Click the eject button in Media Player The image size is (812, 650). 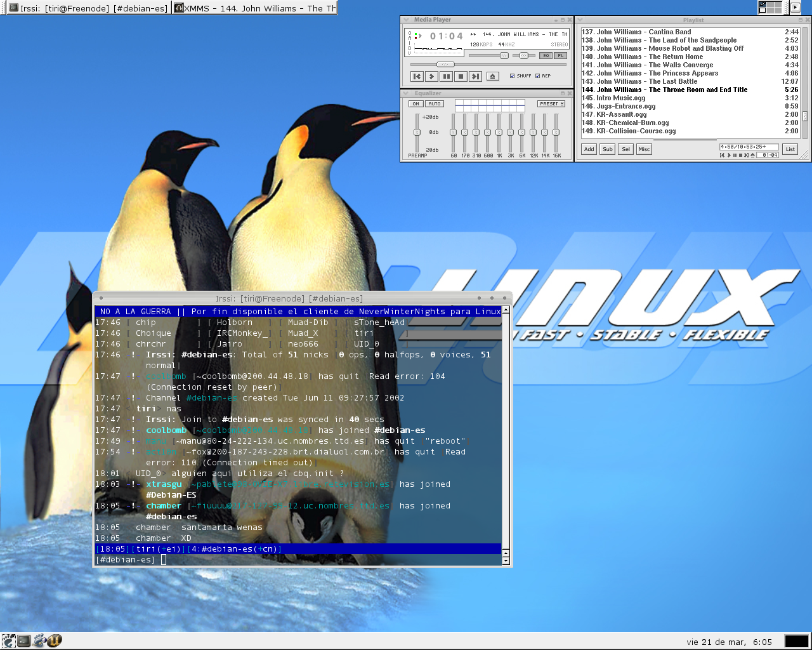pyautogui.click(x=493, y=76)
